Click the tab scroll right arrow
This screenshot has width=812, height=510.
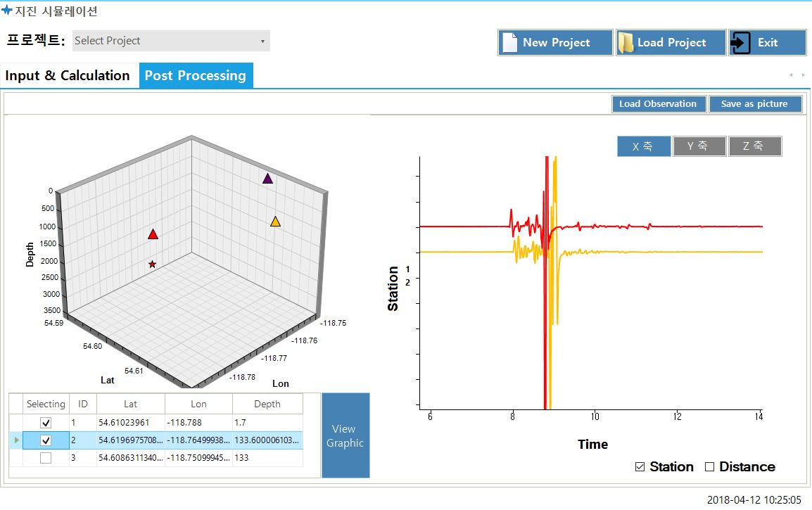click(x=803, y=75)
